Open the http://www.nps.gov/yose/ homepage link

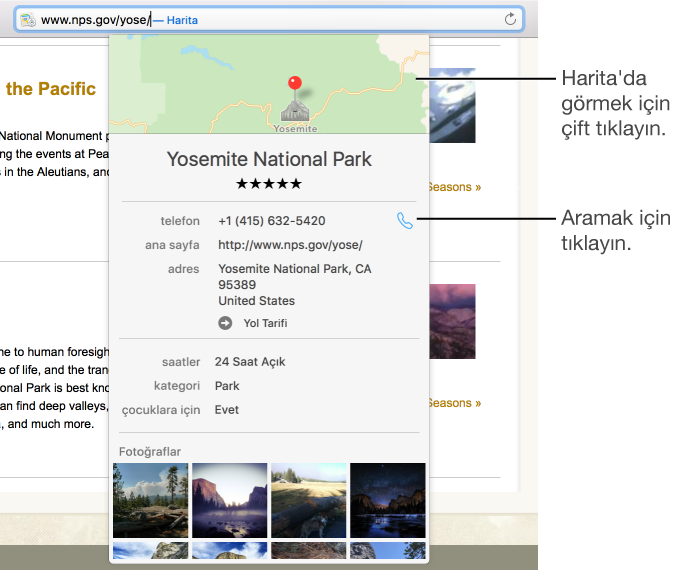coord(290,245)
